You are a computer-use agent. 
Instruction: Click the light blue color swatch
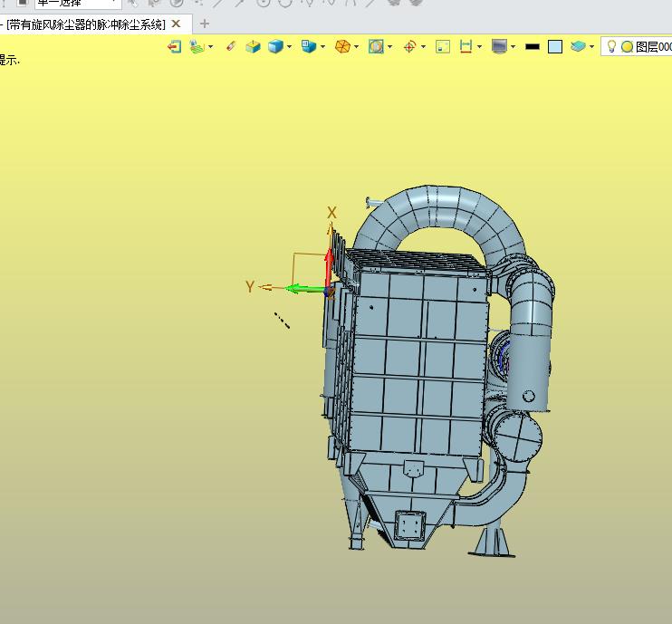555,46
